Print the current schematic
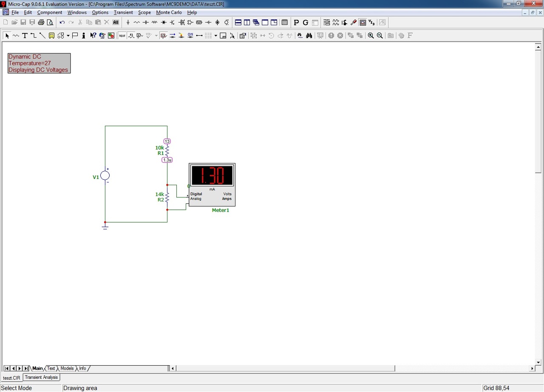The image size is (544, 392). coord(41,23)
